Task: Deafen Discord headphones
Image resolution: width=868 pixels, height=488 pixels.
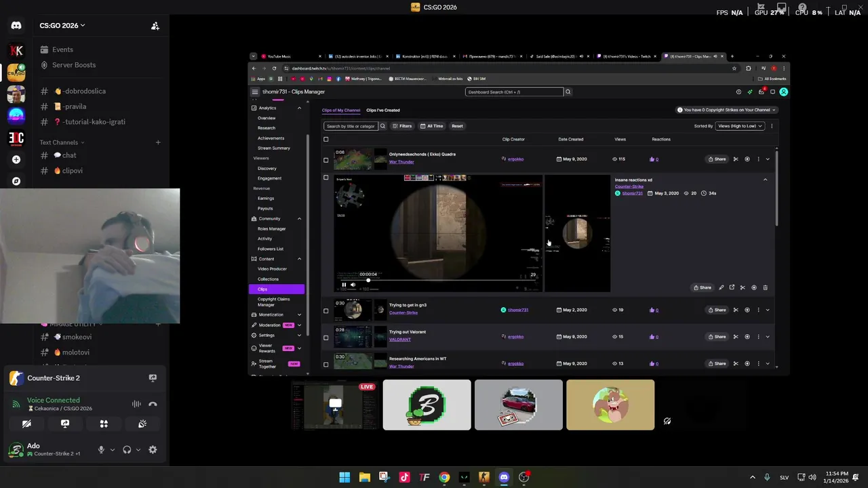Action: (127, 449)
